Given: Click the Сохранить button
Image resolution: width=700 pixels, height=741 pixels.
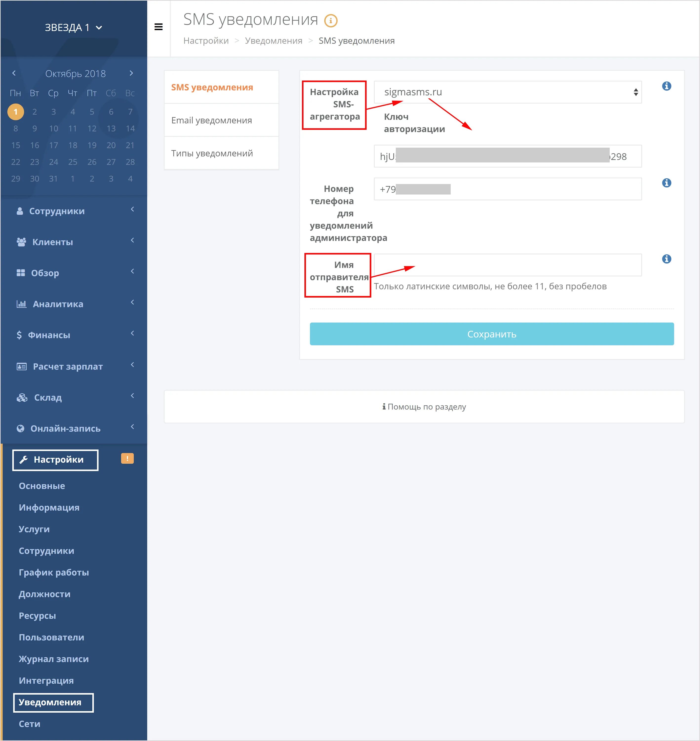Looking at the screenshot, I should (x=491, y=334).
